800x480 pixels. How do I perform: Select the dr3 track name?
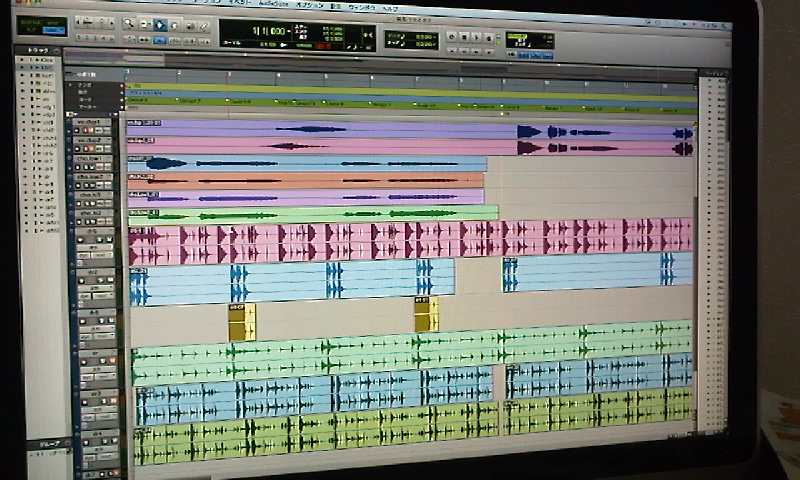(98, 394)
